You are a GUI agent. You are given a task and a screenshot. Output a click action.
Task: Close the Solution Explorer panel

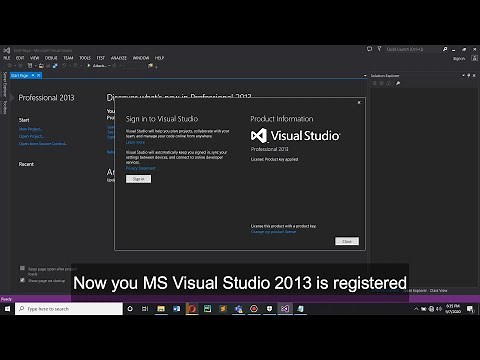[474, 76]
